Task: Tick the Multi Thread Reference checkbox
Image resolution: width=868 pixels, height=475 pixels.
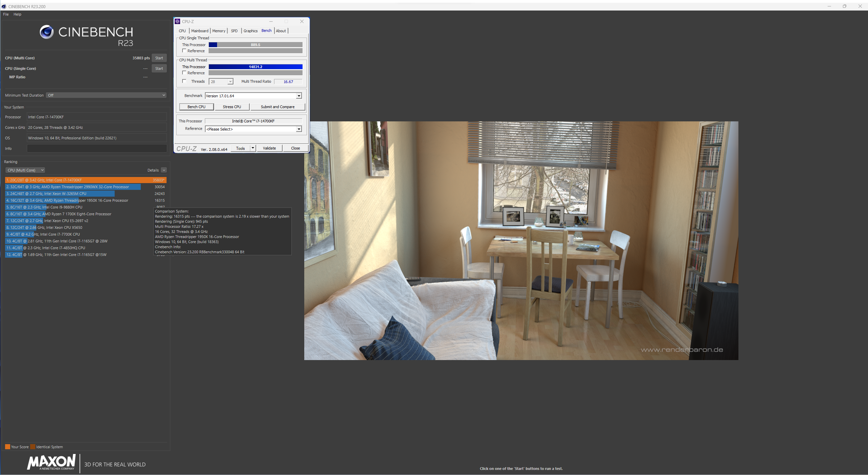Action: pyautogui.click(x=184, y=73)
